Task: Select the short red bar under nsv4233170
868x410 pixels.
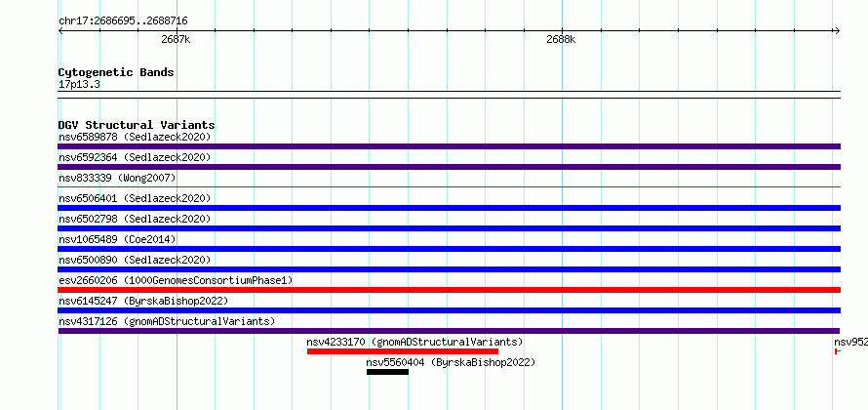Action: (403, 351)
